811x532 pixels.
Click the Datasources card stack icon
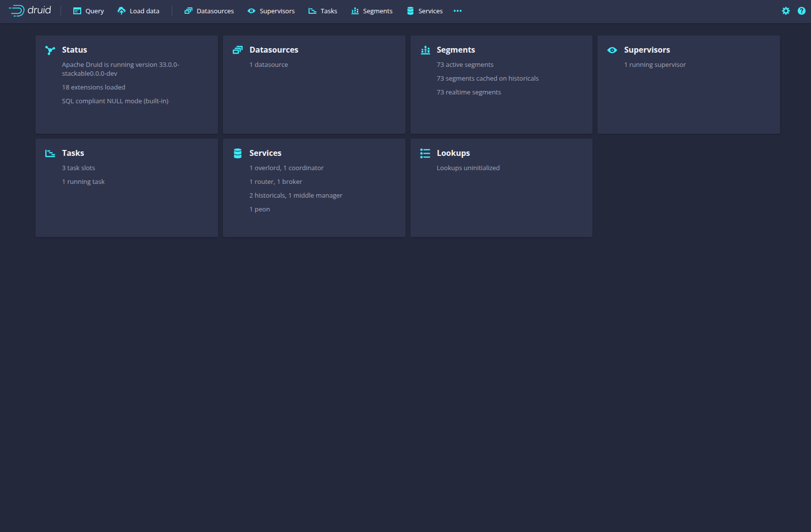pyautogui.click(x=238, y=50)
